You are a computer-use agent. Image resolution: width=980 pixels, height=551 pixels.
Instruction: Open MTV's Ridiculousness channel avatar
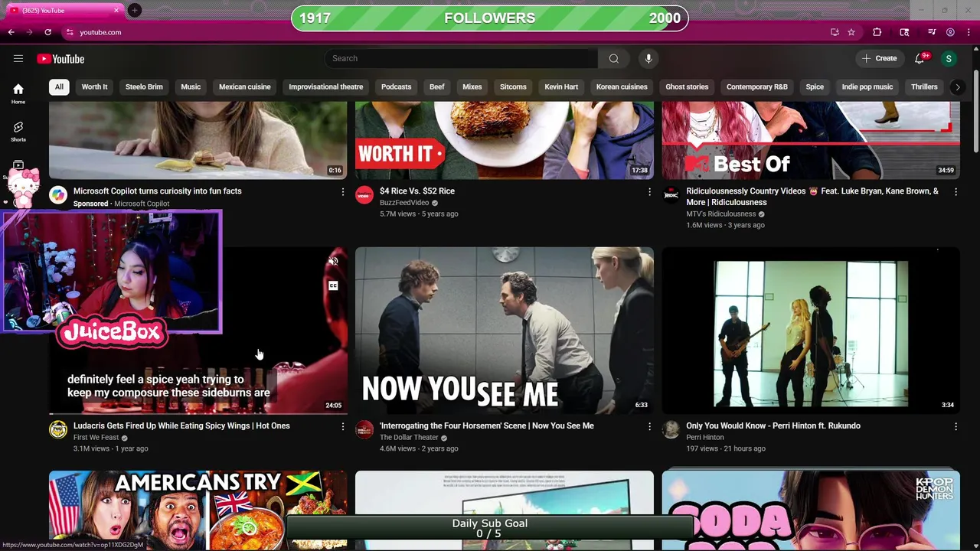pos(671,195)
